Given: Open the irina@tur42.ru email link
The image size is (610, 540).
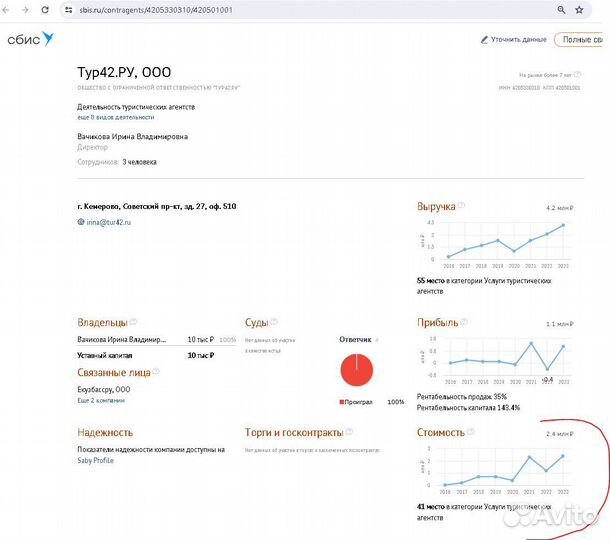Looking at the screenshot, I should [x=109, y=223].
